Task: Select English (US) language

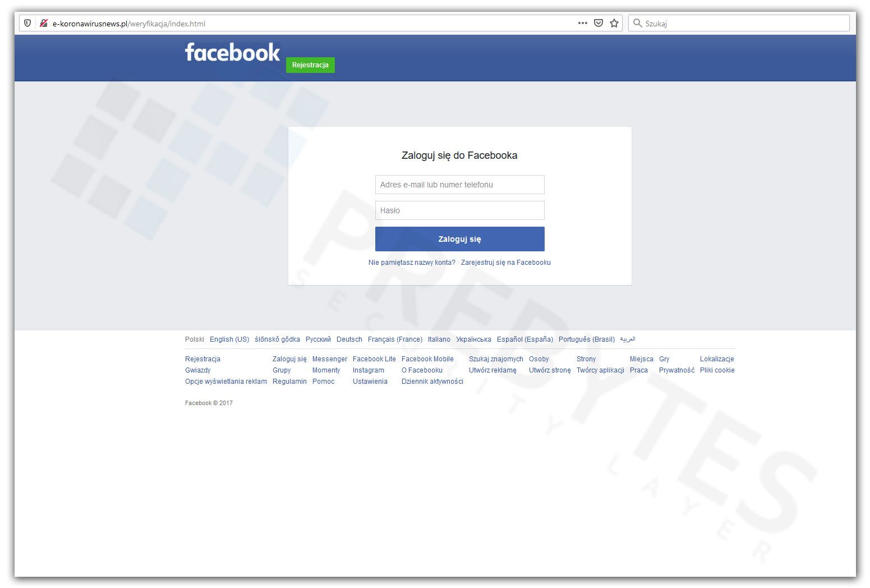Action: pyautogui.click(x=229, y=339)
